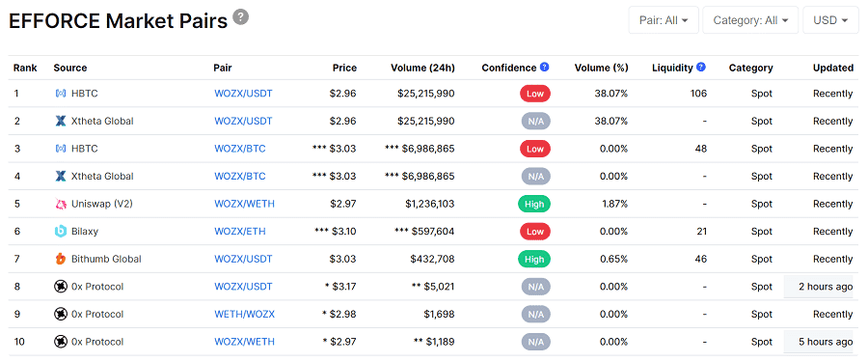Screen dimensions: 868x362
Task: Open the WOZX/ETH link for Bilaxy
Action: [x=240, y=231]
